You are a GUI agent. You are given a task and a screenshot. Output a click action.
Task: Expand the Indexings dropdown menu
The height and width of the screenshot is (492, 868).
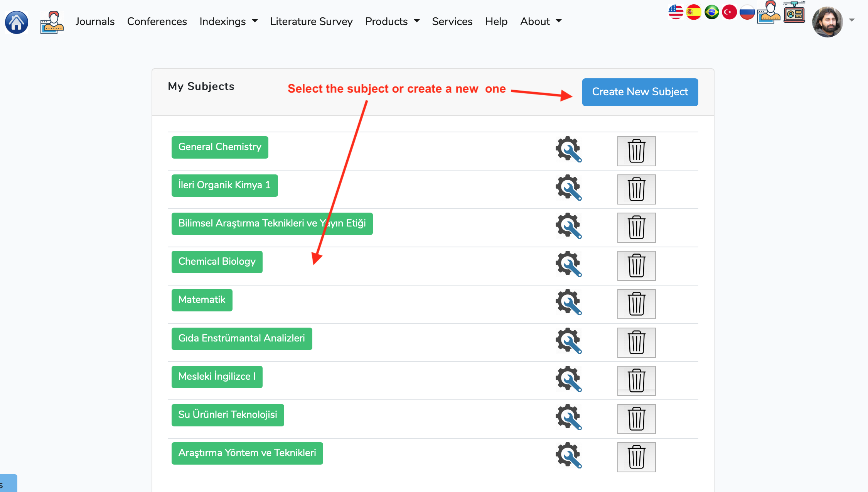pyautogui.click(x=228, y=22)
